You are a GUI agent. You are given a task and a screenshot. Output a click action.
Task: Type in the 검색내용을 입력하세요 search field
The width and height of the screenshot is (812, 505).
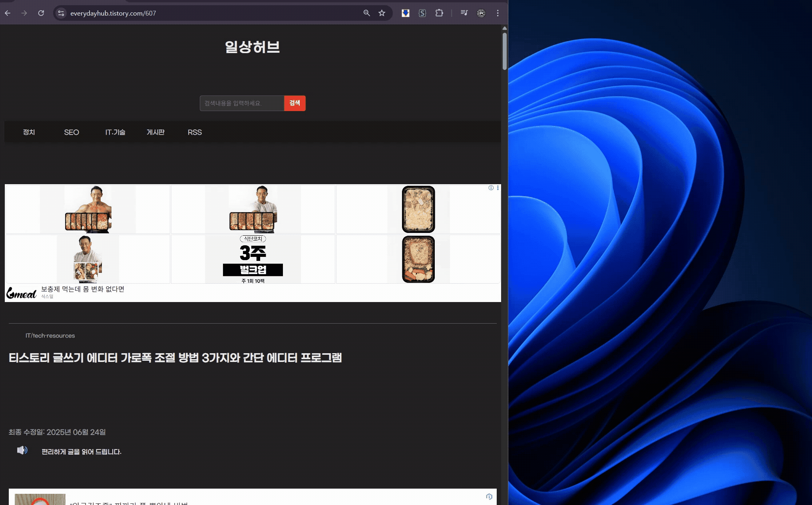[241, 103]
